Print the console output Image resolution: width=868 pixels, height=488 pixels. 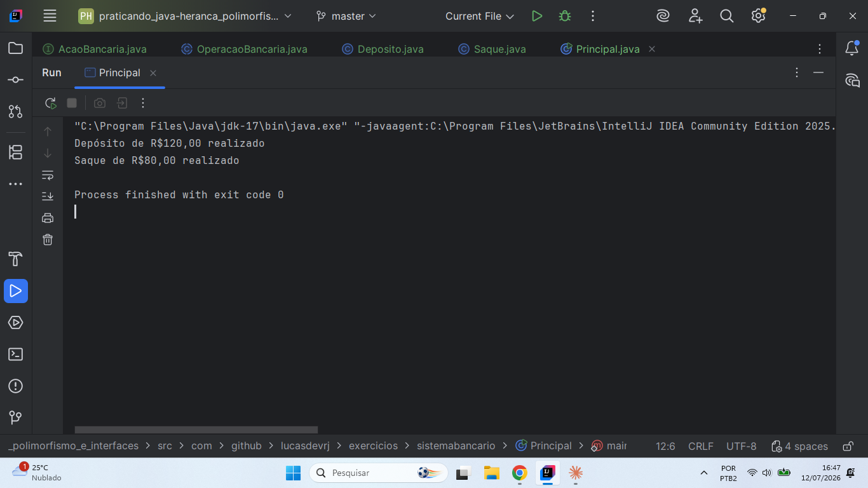[48, 218]
